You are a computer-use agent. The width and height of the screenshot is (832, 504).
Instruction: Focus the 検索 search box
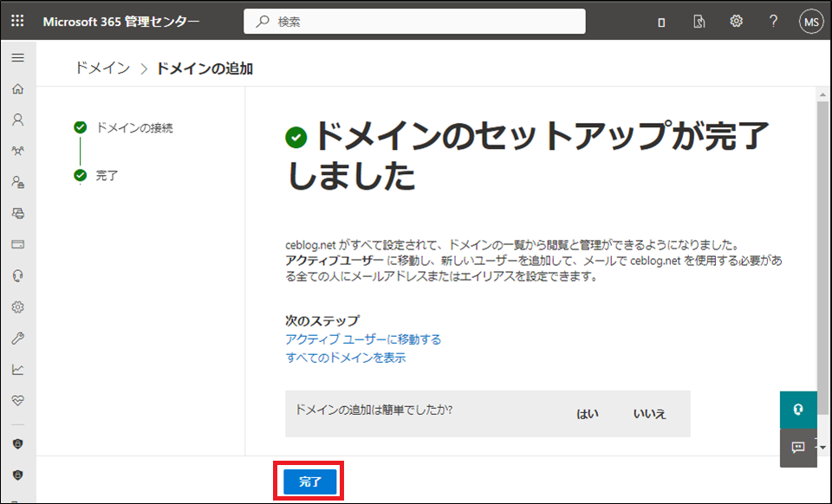414,22
